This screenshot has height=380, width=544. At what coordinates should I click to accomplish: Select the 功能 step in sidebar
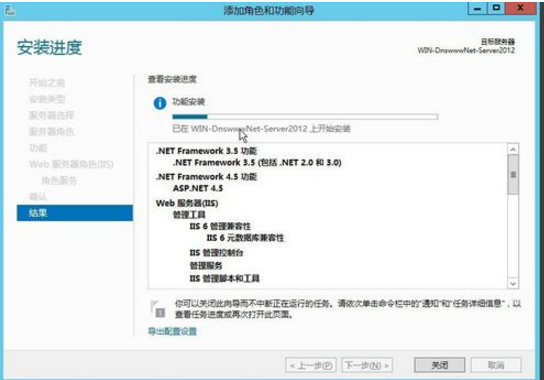(x=38, y=148)
